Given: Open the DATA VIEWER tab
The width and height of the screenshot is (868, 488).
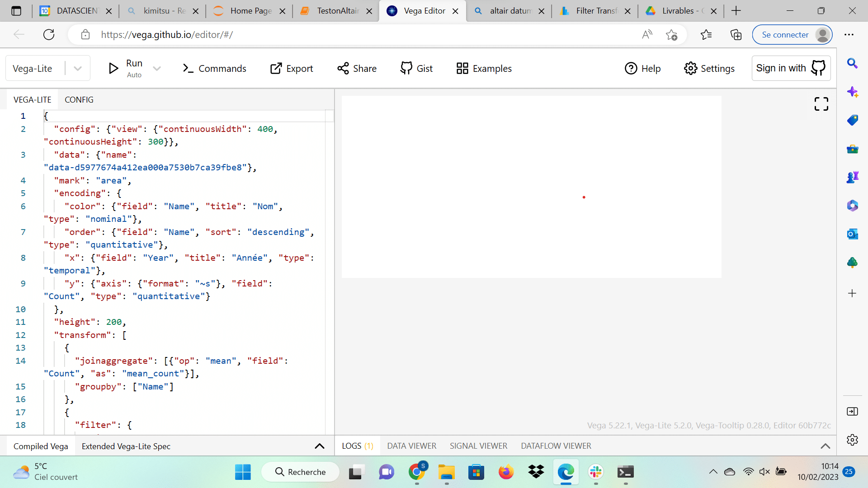Looking at the screenshot, I should (411, 446).
